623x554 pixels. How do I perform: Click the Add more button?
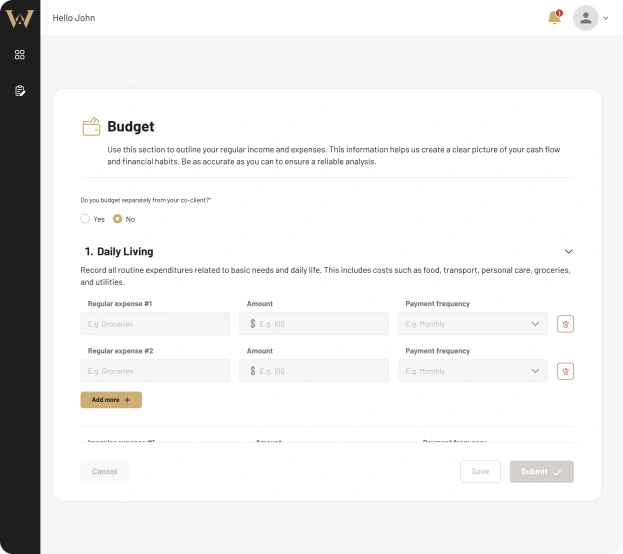[x=111, y=400]
